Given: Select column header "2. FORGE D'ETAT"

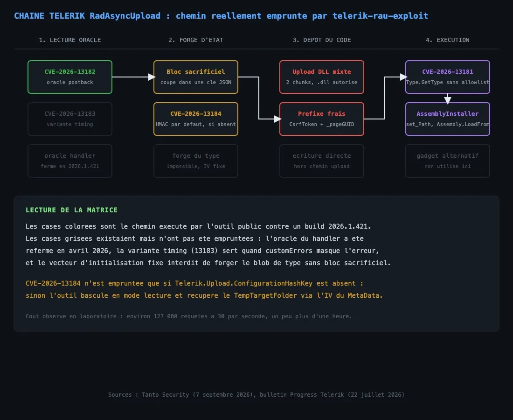Looking at the screenshot, I should coord(196,40).
